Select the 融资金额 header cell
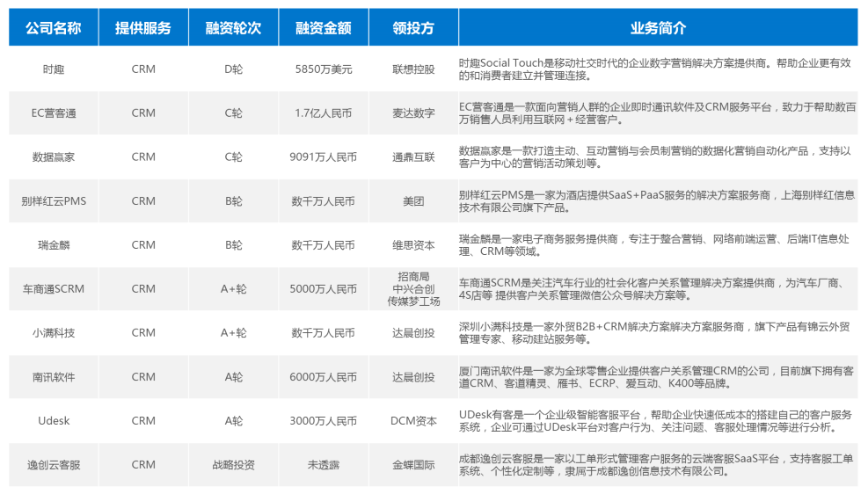Screen dimensions: 868x494 (x=323, y=28)
